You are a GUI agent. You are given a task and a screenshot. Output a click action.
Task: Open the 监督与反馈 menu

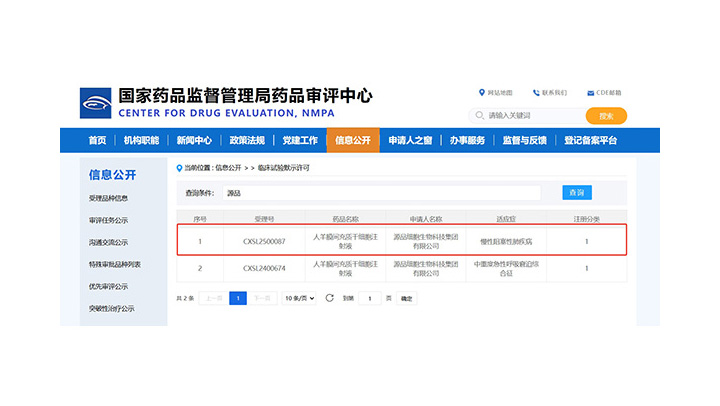click(524, 140)
